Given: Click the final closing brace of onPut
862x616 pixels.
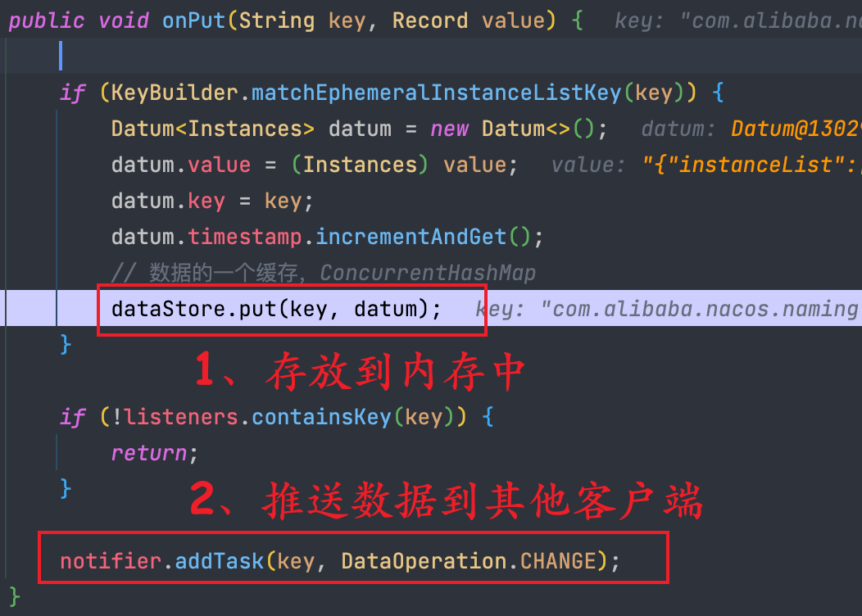Looking at the screenshot, I should click(14, 596).
